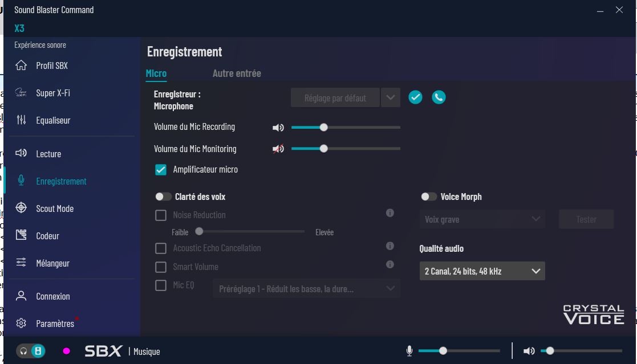The image size is (637, 364).
Task: Switch to the Autre entrée tab
Action: coord(237,73)
